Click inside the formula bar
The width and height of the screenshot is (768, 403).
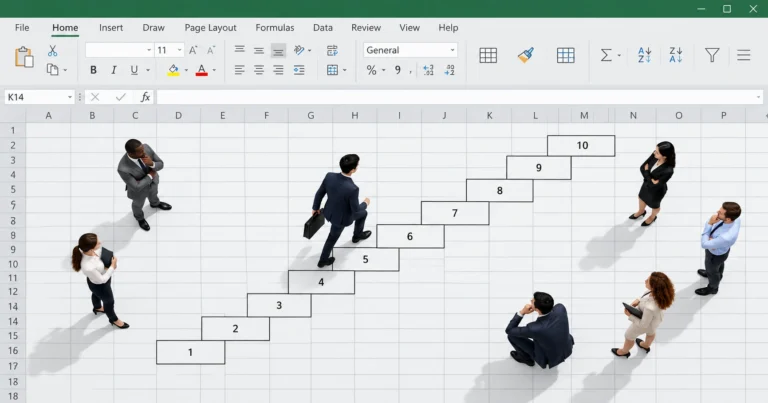(459, 97)
